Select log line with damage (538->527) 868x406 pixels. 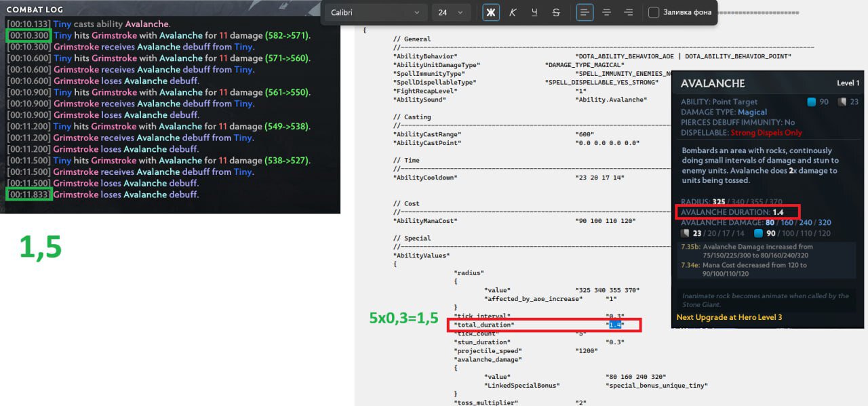point(159,161)
